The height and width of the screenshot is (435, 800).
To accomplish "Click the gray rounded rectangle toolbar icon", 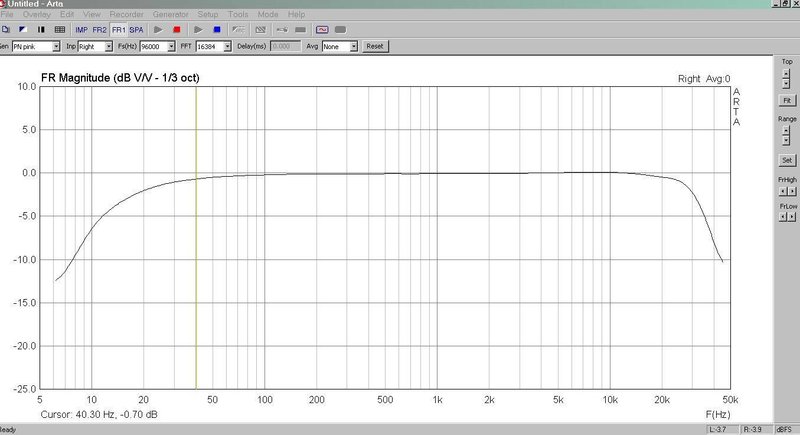I will pos(340,30).
